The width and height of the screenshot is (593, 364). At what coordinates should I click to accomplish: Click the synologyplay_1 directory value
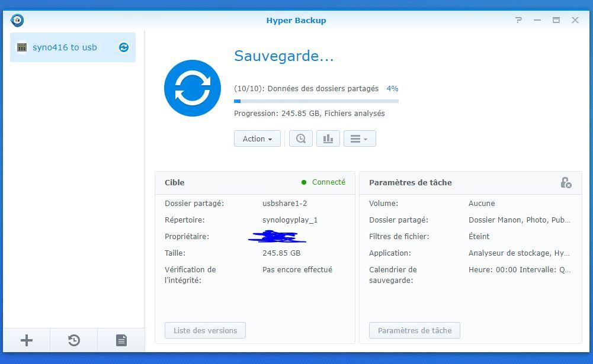[x=290, y=220]
